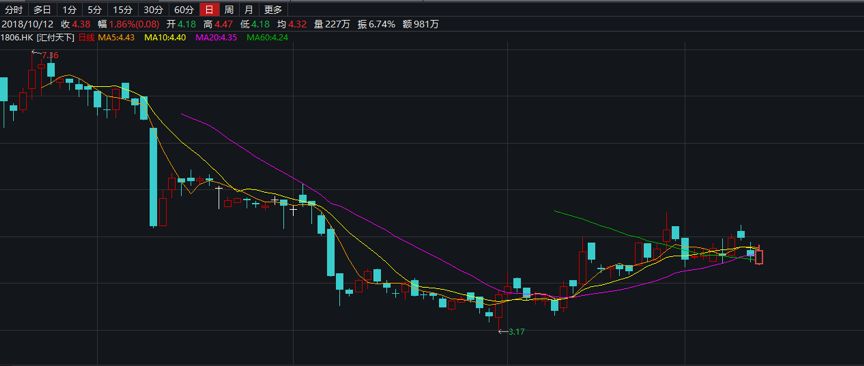Click the MA10:4.40 indicator label
The image size is (864, 366).
click(x=165, y=37)
